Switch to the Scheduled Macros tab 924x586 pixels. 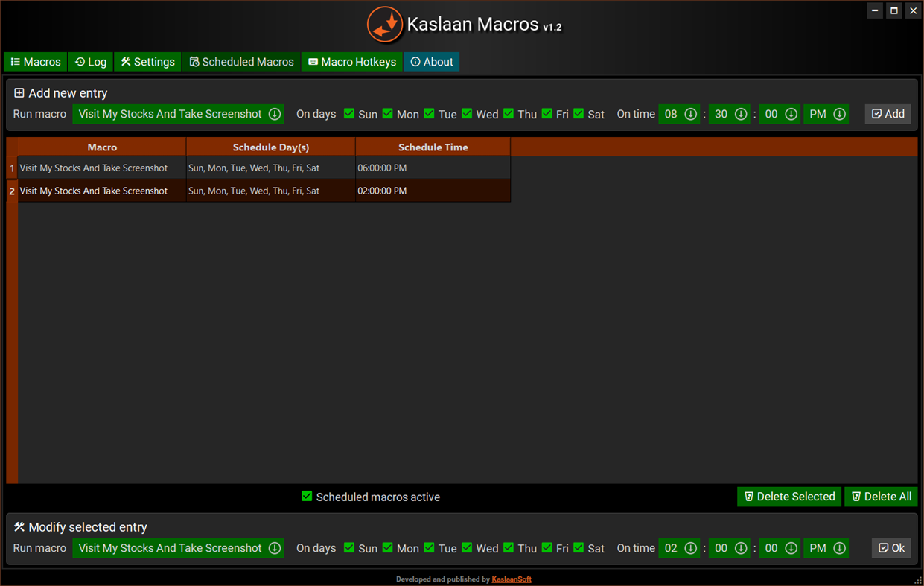[x=240, y=62]
